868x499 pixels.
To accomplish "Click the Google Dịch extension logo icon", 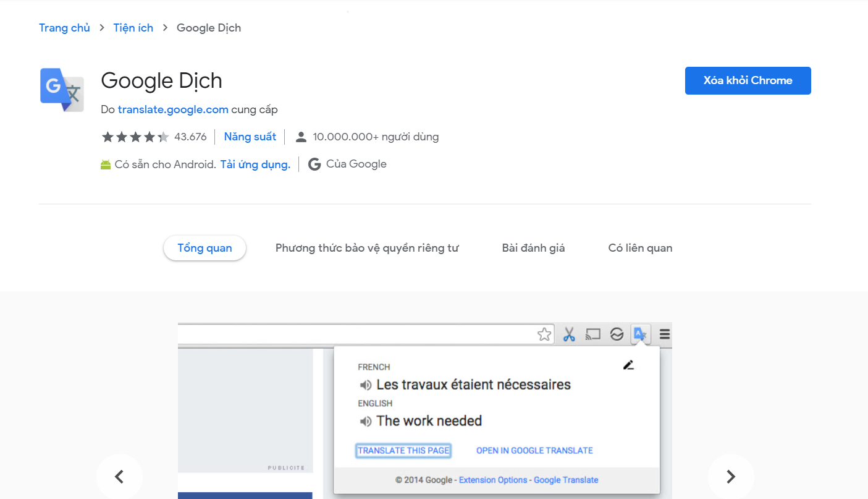I will point(62,90).
